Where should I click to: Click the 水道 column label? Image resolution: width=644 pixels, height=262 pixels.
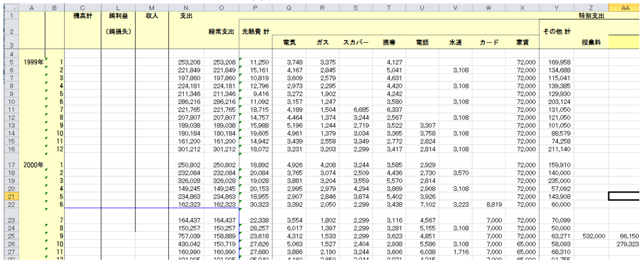point(455,42)
